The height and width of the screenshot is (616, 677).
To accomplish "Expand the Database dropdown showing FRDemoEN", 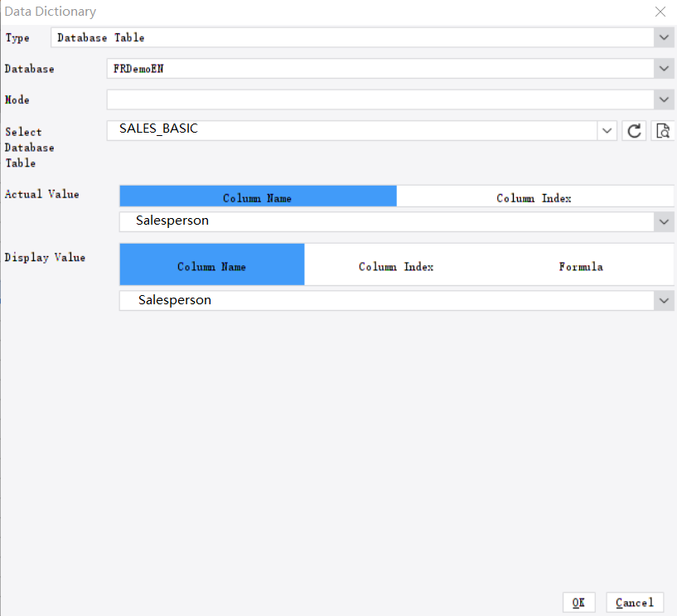I will tap(663, 68).
